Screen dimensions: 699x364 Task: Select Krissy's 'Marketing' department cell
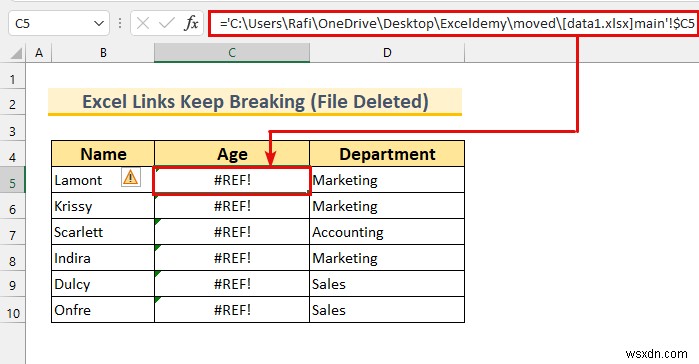click(387, 205)
